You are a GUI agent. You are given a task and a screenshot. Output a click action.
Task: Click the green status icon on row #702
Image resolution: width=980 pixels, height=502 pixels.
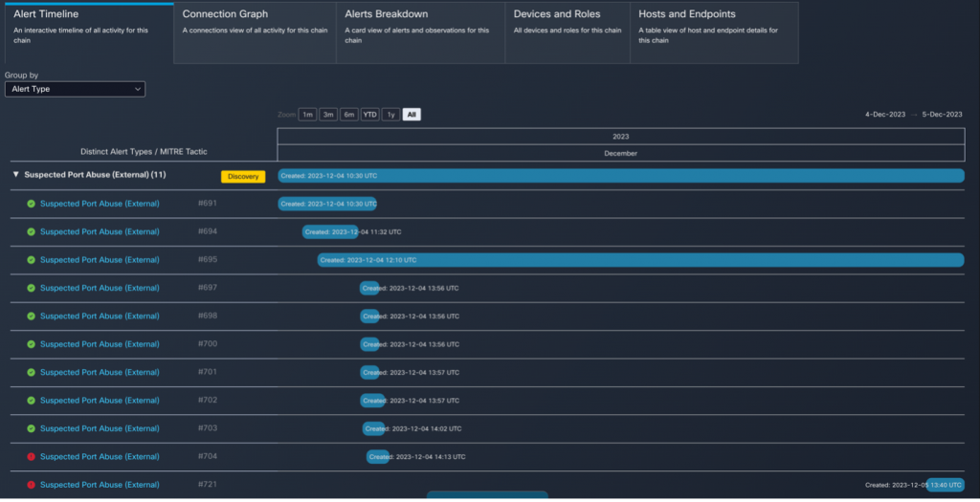tap(31, 401)
